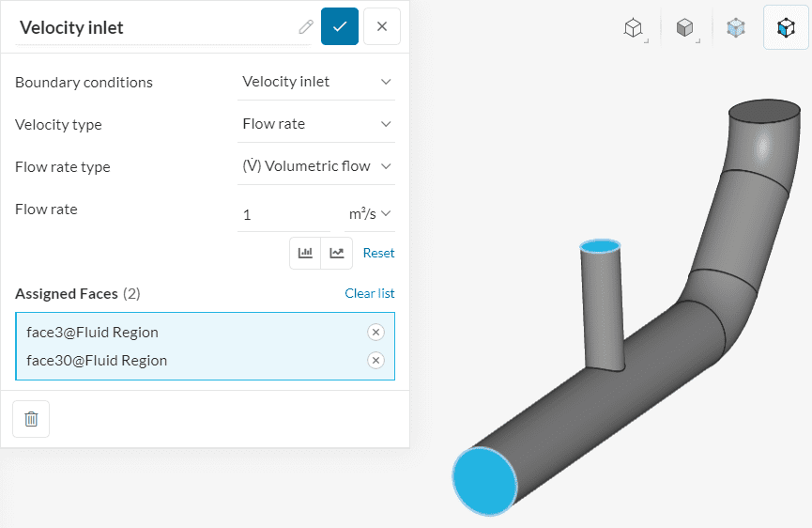Open the shaded render mode menu

coord(686,28)
